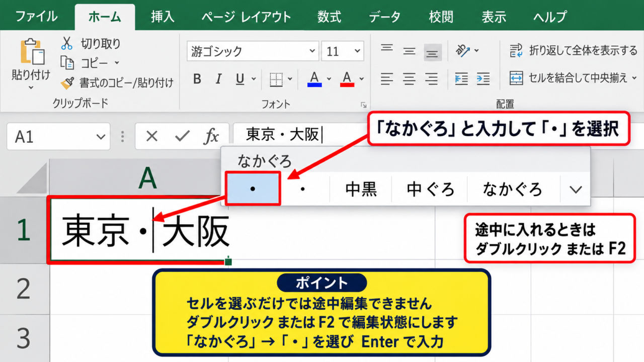Click the Top Align icon
Screen dimensions: 644x362
tap(386, 49)
